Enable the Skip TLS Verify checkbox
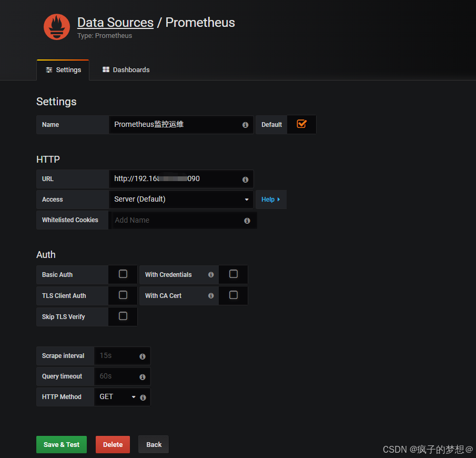This screenshot has height=458, width=476. tap(123, 316)
